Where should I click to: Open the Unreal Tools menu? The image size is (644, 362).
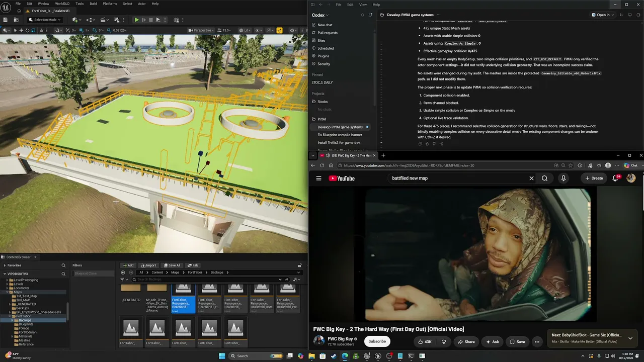79,4
